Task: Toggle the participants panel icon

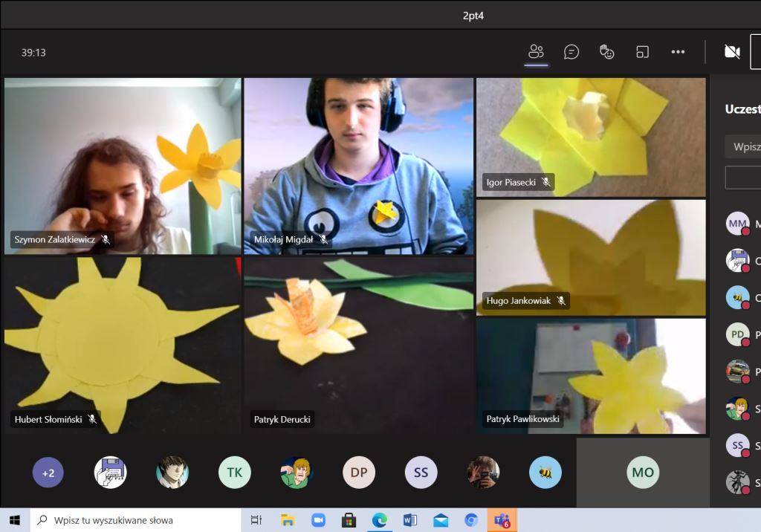Action: pos(536,52)
